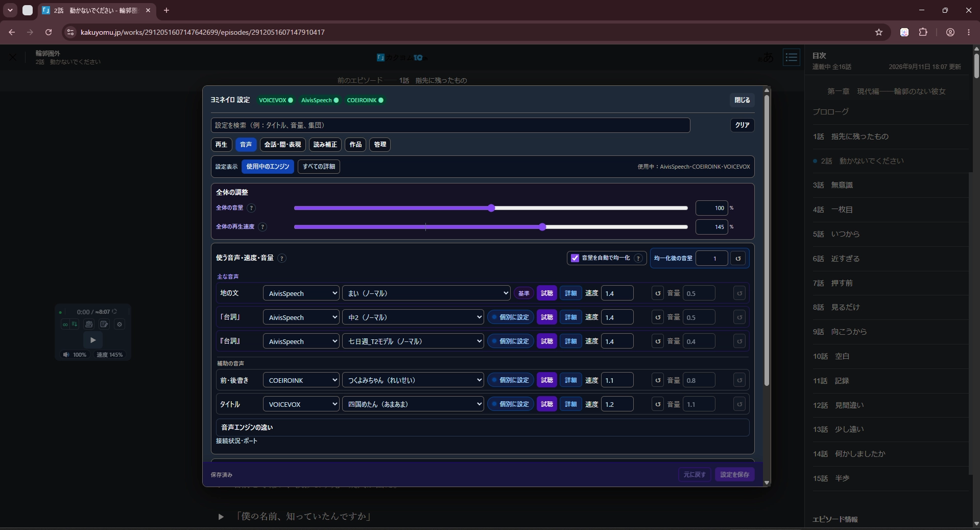The height and width of the screenshot is (530, 980).
Task: Click the help icon beside 全体の再生速度
Action: click(x=262, y=227)
